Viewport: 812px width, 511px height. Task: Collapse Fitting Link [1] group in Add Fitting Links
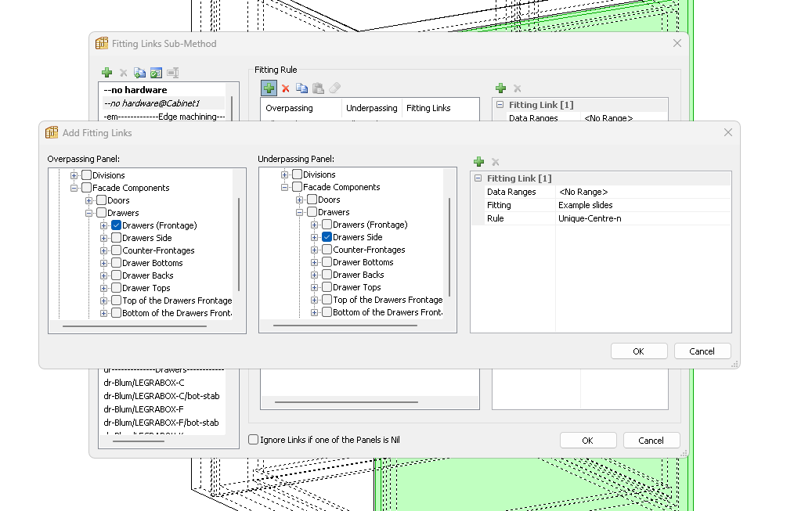coord(478,178)
